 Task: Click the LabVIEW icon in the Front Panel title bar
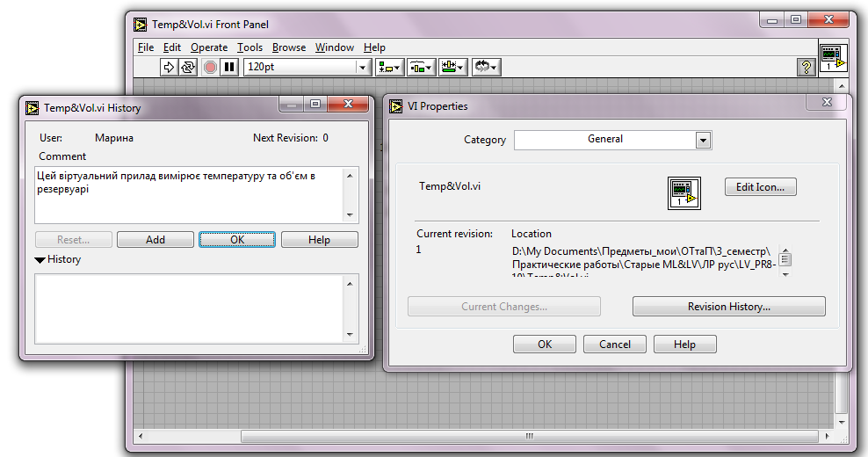pos(140,25)
